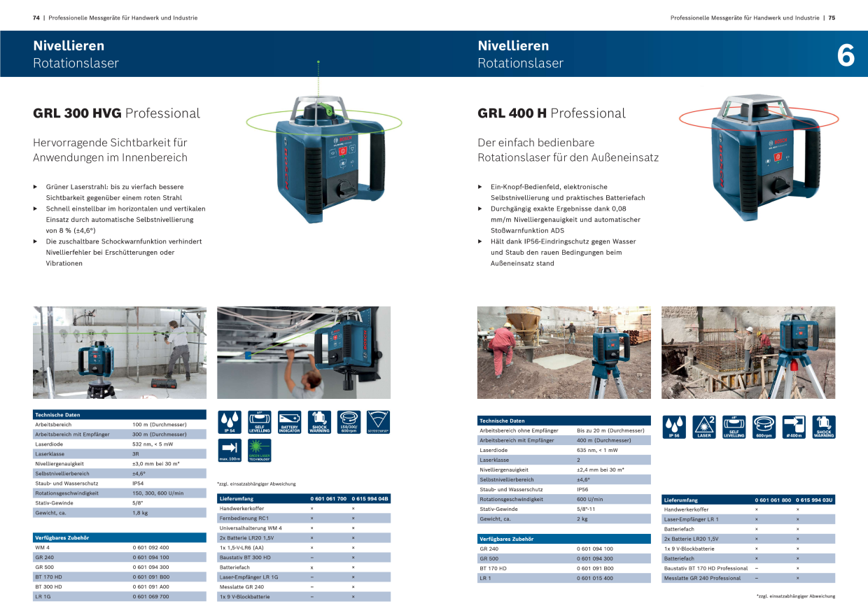
Task: Click accessory number 0 601 069 700
Action: (150, 596)
